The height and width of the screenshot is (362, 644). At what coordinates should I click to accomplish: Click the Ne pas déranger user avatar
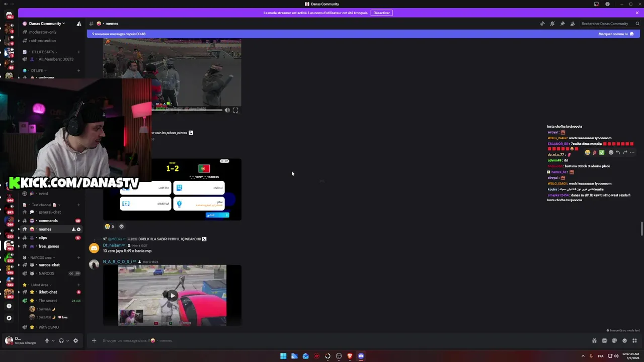tap(9, 340)
